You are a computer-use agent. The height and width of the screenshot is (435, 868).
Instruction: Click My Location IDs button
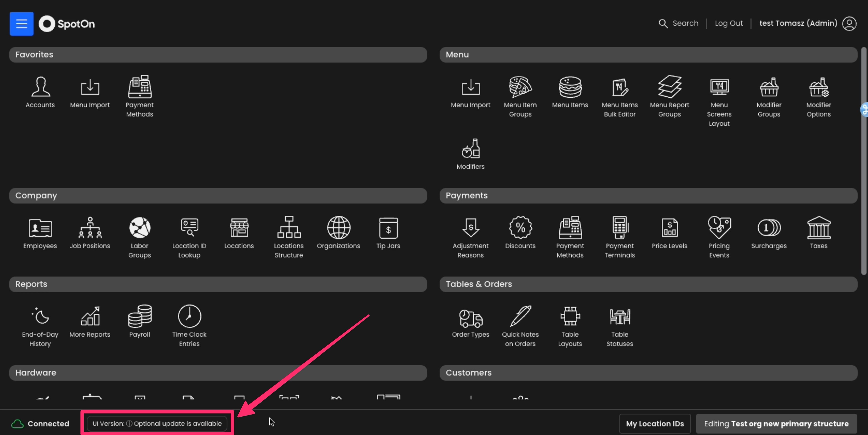(x=655, y=424)
